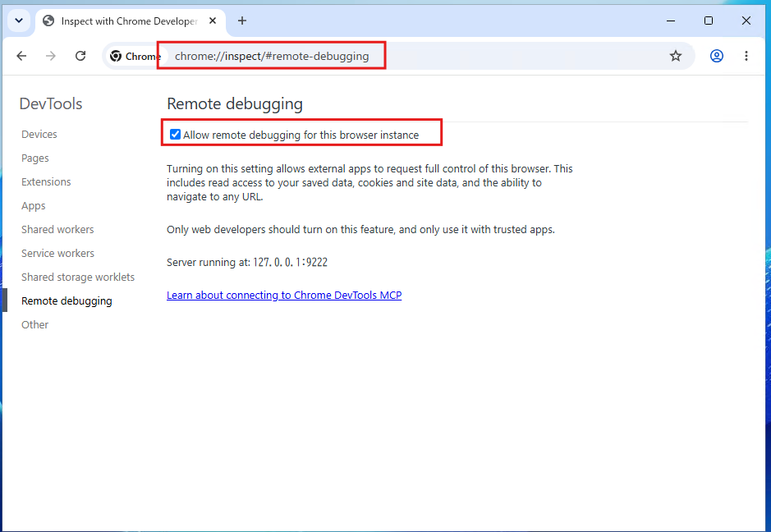Image resolution: width=771 pixels, height=532 pixels.
Task: Click the DevTools sidebar title
Action: coord(51,103)
